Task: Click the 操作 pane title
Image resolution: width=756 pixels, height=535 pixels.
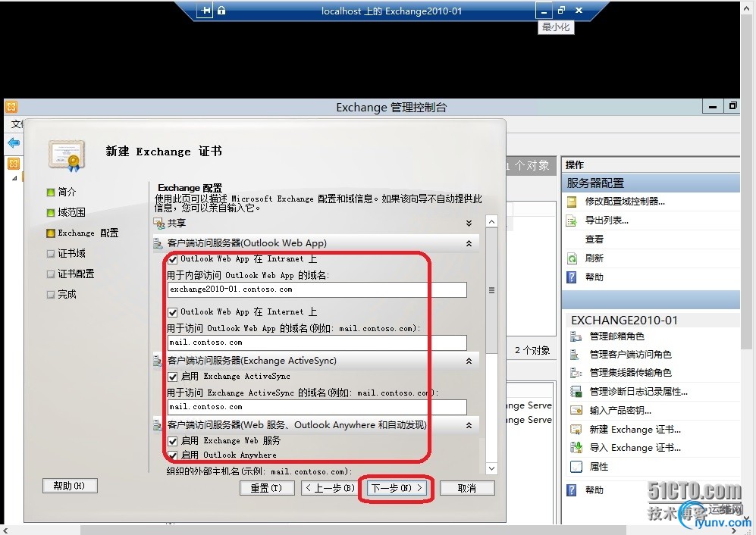Action: point(575,165)
